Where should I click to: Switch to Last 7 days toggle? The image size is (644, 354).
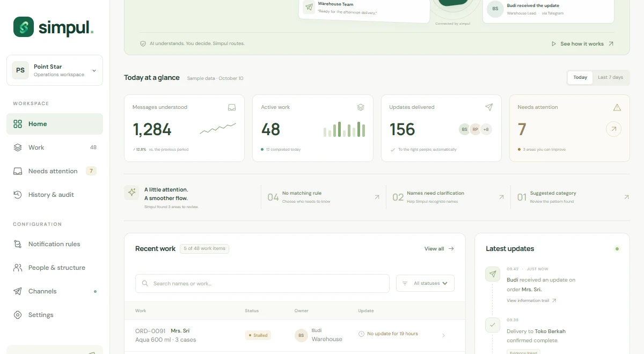(611, 77)
